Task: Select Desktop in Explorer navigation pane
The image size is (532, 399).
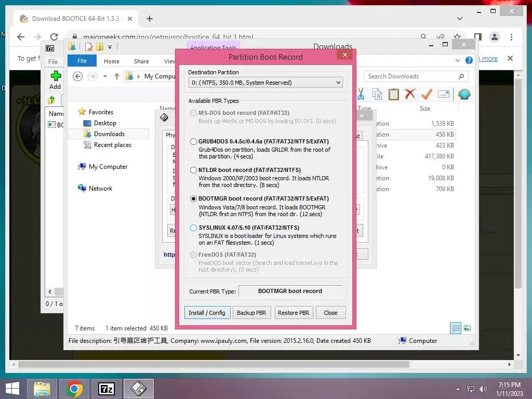Action: click(105, 123)
